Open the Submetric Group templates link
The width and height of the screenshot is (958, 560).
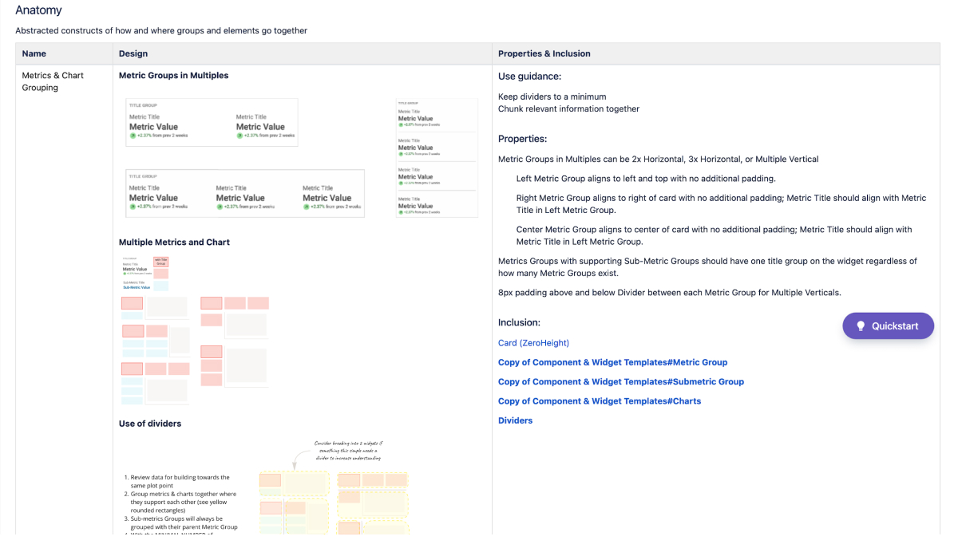pyautogui.click(x=621, y=381)
